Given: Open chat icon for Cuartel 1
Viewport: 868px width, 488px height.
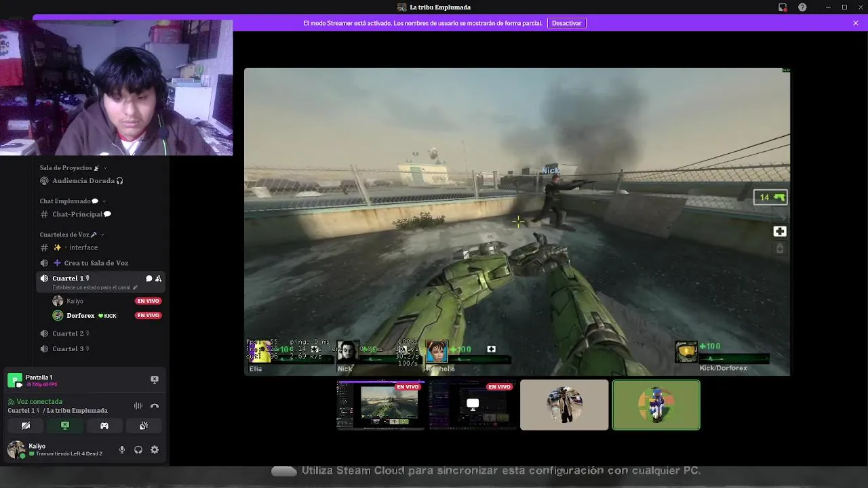Looking at the screenshot, I should pos(149,279).
